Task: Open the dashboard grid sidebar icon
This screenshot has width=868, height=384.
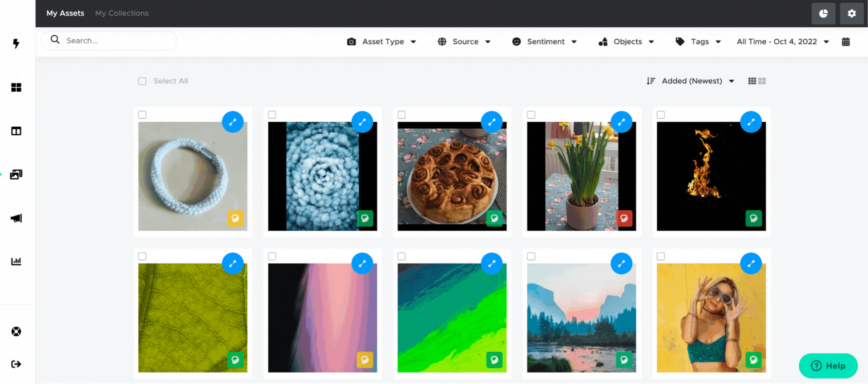Action: point(16,88)
